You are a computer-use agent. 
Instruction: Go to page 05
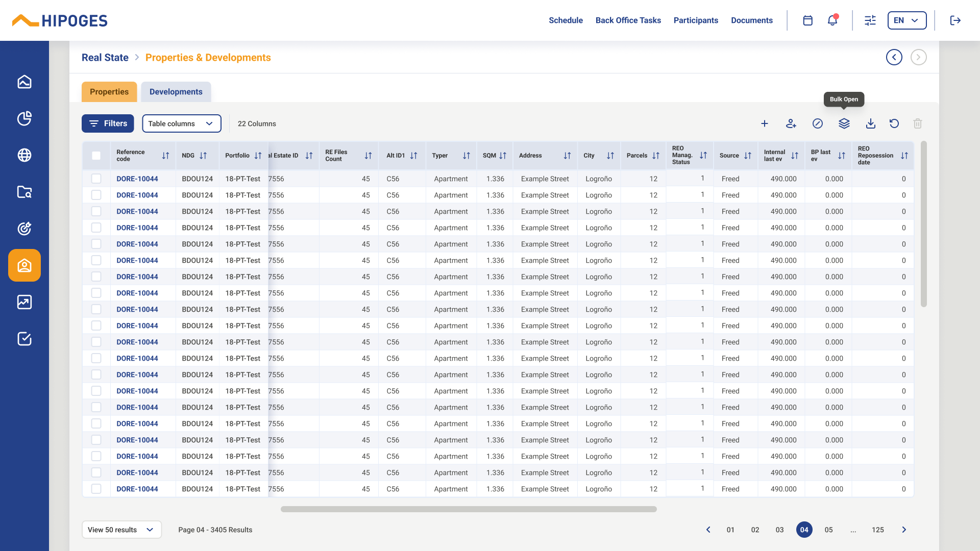coord(828,530)
